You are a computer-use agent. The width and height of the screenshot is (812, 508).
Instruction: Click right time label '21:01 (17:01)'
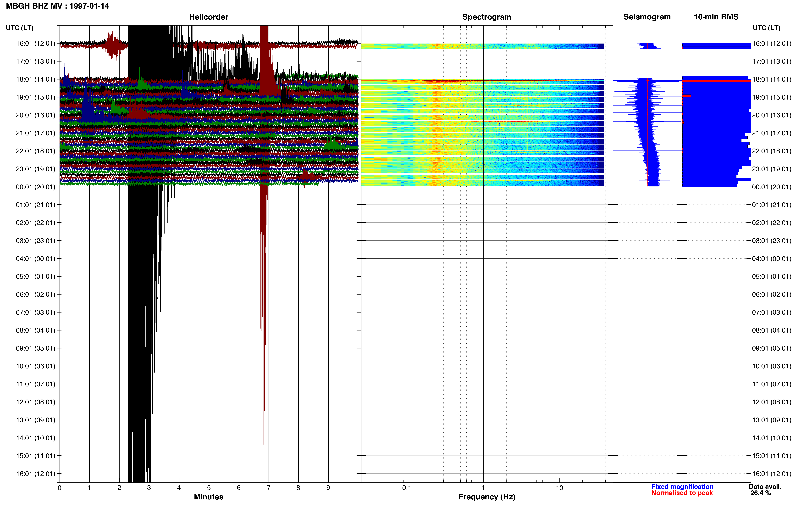[x=772, y=133]
